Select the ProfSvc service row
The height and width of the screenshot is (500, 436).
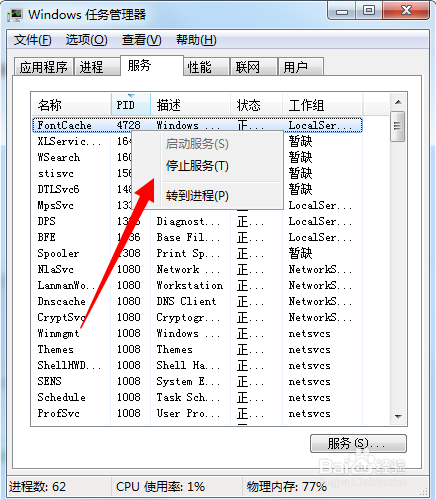coord(197,413)
